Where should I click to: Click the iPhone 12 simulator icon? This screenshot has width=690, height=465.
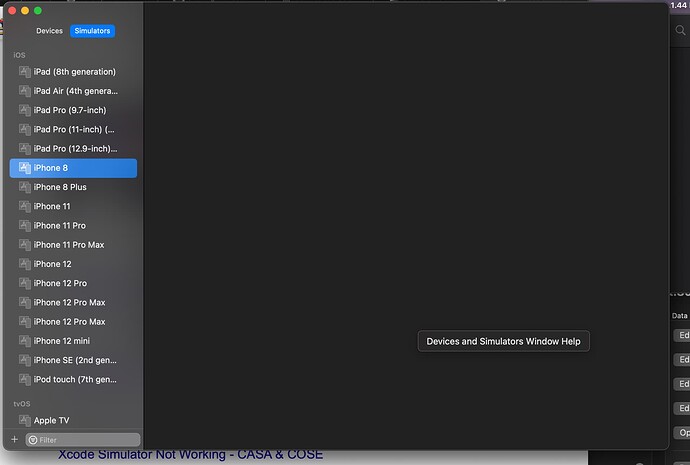coord(25,264)
